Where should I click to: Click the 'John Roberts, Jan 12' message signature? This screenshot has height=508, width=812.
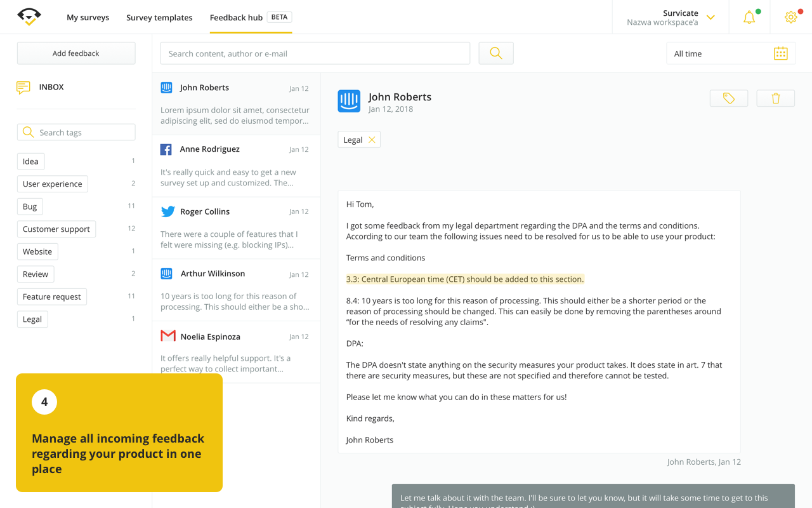[704, 462]
